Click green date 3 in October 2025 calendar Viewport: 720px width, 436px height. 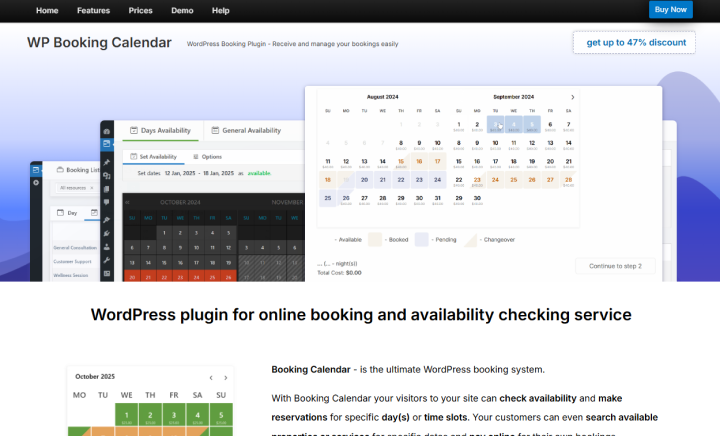(x=174, y=416)
